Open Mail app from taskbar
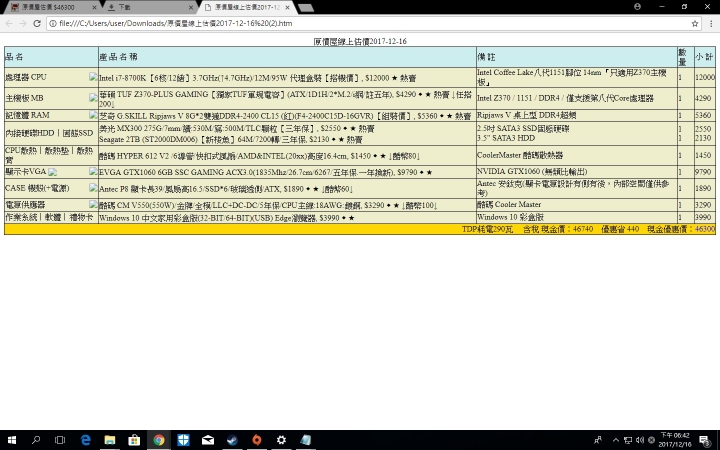The image size is (720, 450). 208,440
